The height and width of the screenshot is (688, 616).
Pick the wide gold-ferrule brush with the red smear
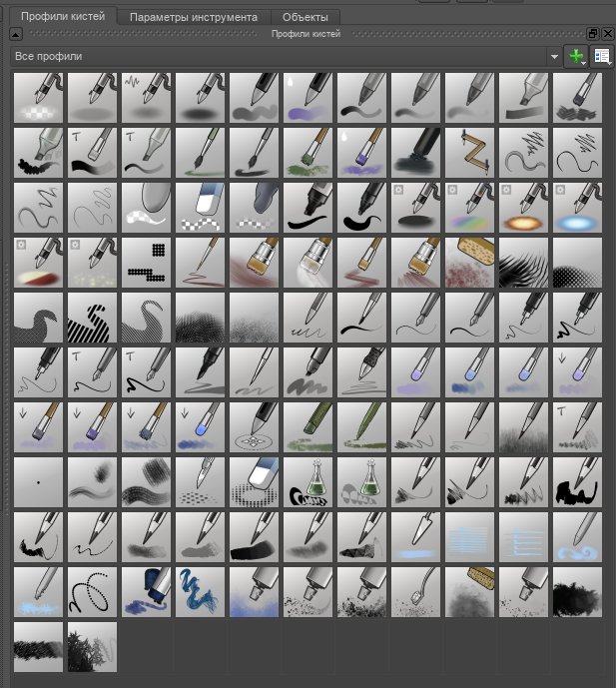(x=254, y=263)
